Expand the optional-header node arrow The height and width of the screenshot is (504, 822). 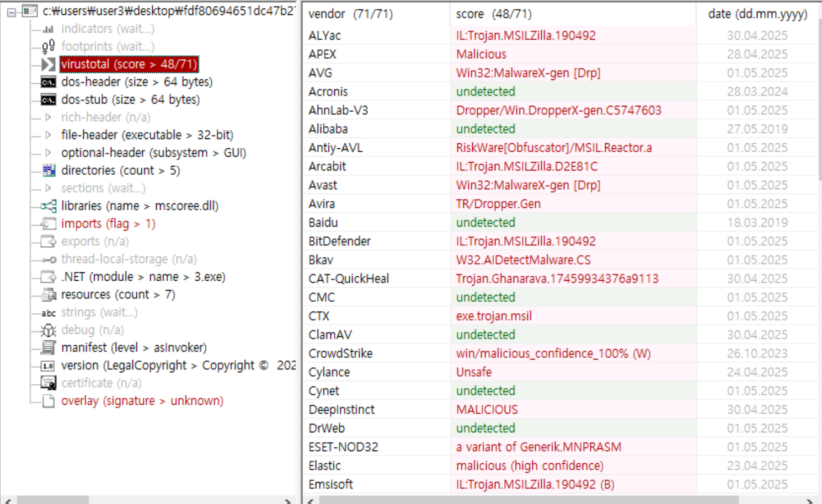pyautogui.click(x=48, y=153)
